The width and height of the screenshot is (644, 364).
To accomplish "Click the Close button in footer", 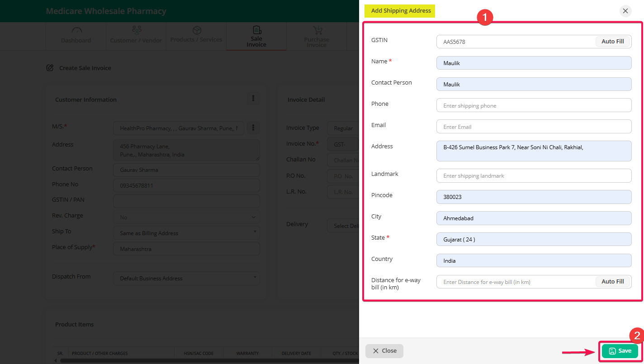I will (x=384, y=351).
